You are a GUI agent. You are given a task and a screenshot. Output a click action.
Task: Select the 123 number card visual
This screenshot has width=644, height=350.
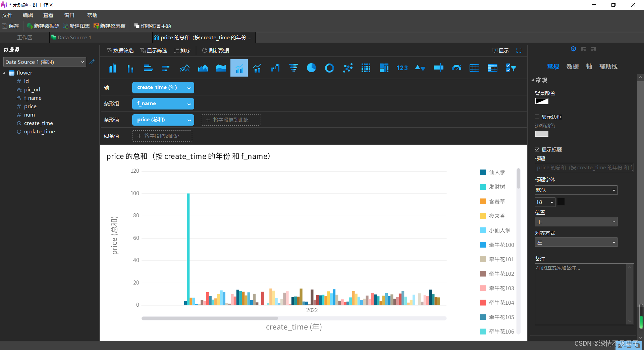402,68
